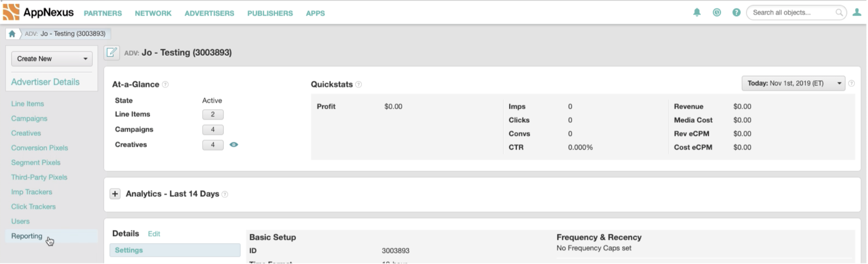This screenshot has height=264, width=868.
Task: Click the search magnifier icon
Action: coord(839,13)
